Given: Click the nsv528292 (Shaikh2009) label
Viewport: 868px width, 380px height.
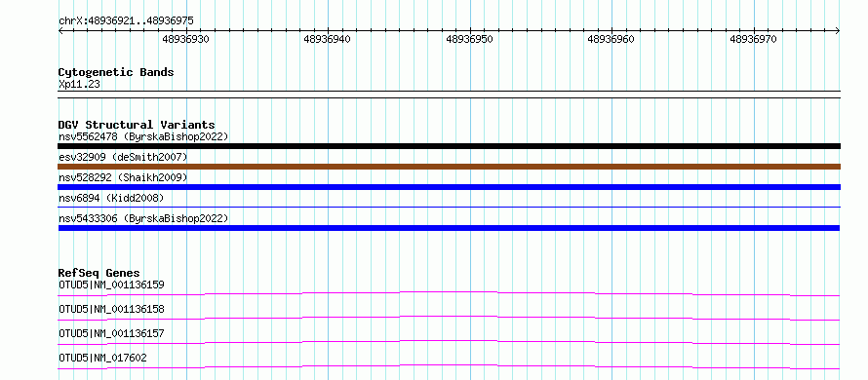Looking at the screenshot, I should [123, 177].
